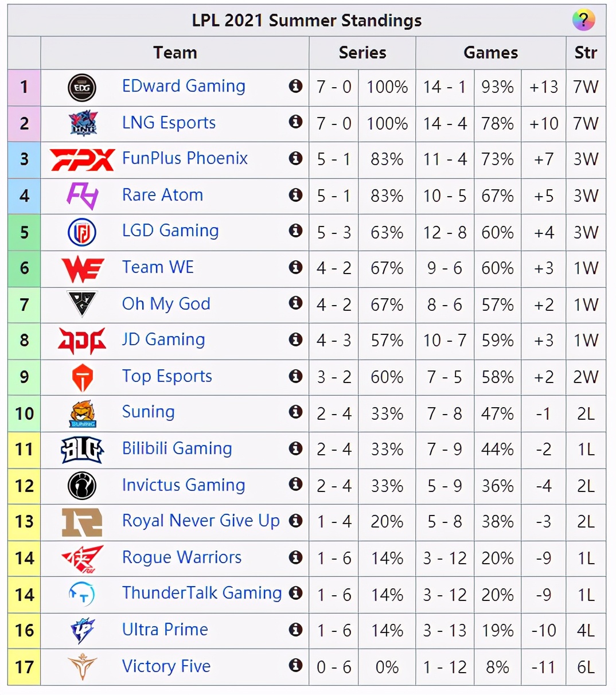This screenshot has width=616, height=695.
Task: Click the JD Gaming logo
Action: pyautogui.click(x=82, y=341)
